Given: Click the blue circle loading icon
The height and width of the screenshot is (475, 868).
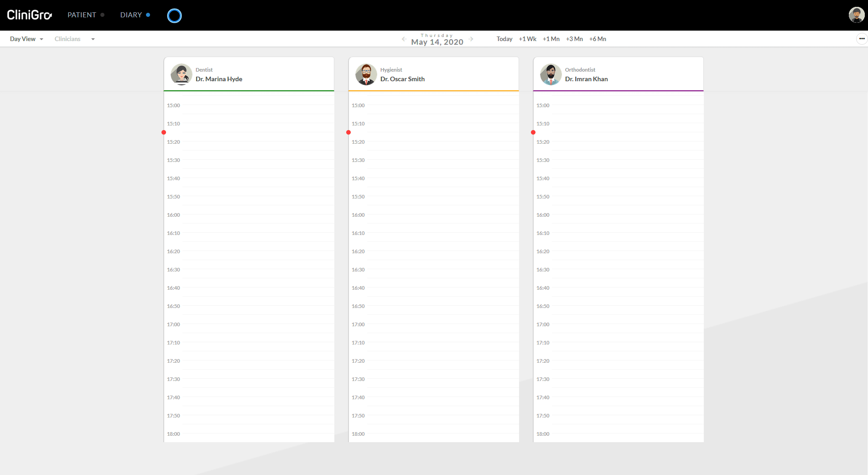Looking at the screenshot, I should click(174, 16).
